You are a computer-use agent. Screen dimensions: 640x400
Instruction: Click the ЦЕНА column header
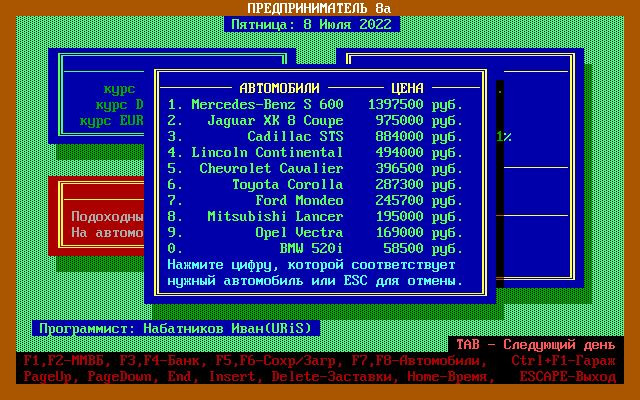(x=407, y=88)
